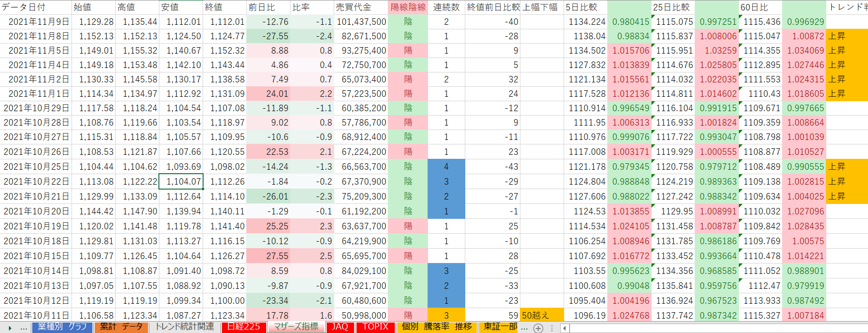Open the トレンド統計関連 sheet tab

coord(185,327)
